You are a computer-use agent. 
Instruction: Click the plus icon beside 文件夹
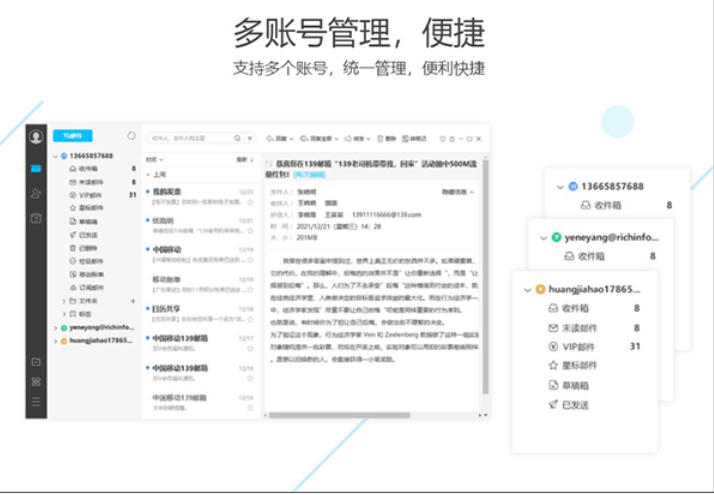[133, 301]
